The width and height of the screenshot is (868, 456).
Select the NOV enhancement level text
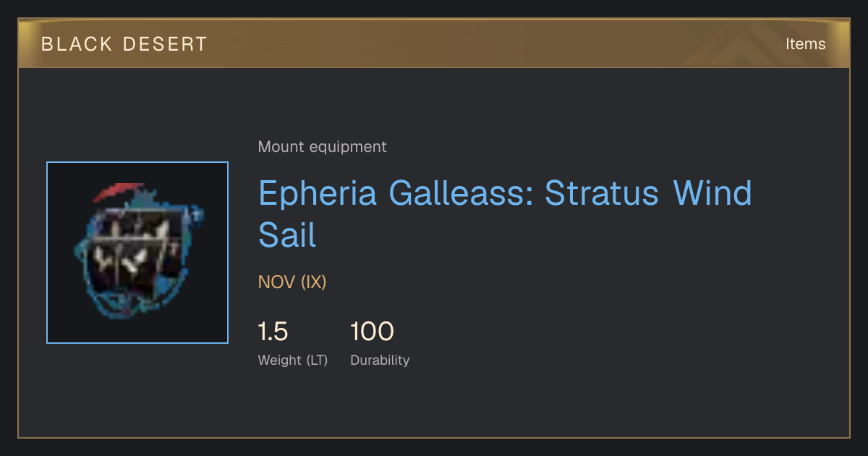click(276, 282)
